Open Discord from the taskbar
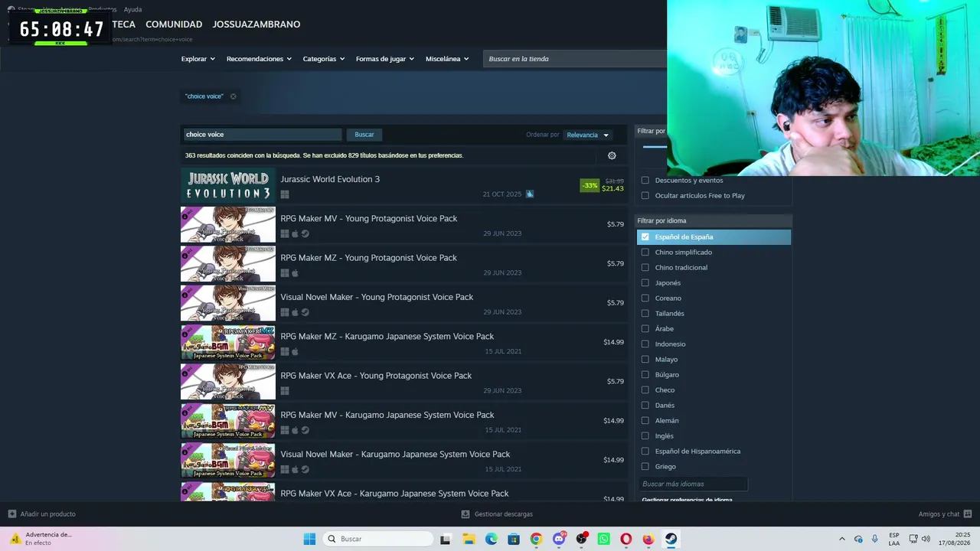 click(x=559, y=539)
